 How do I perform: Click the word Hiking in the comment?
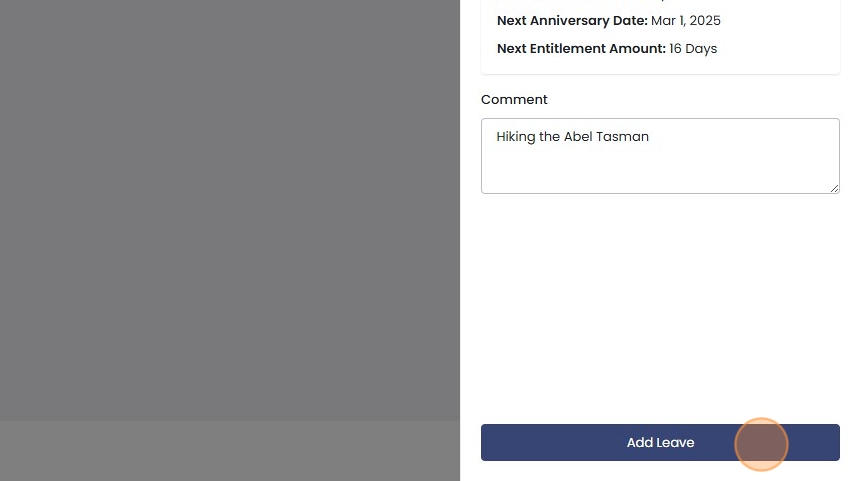tap(516, 137)
